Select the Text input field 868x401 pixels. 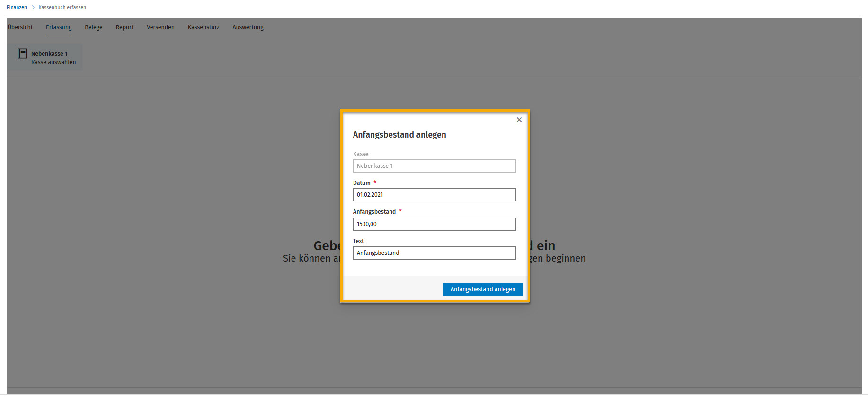click(x=434, y=253)
